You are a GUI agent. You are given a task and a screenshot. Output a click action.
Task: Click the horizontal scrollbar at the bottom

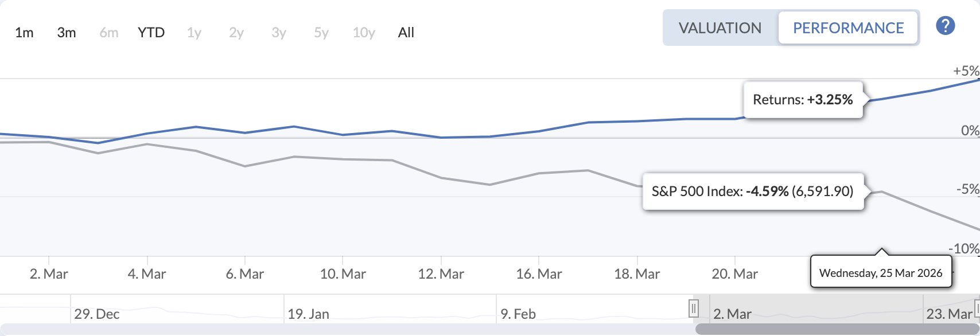pyautogui.click(x=832, y=327)
